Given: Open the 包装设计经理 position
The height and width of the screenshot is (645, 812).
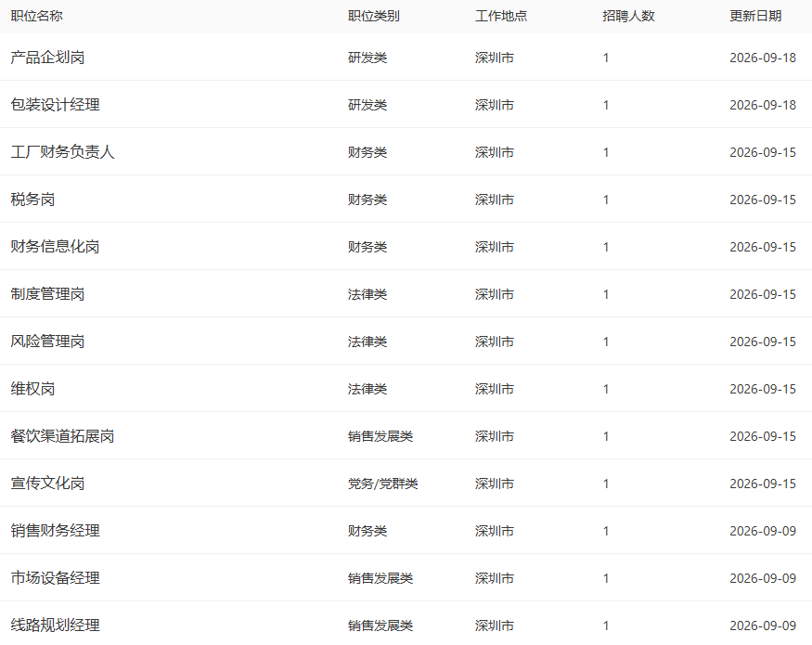Looking at the screenshot, I should [x=55, y=105].
